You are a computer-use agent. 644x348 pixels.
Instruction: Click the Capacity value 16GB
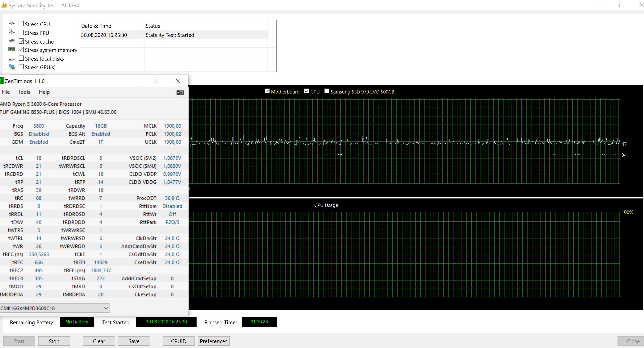[101, 126]
